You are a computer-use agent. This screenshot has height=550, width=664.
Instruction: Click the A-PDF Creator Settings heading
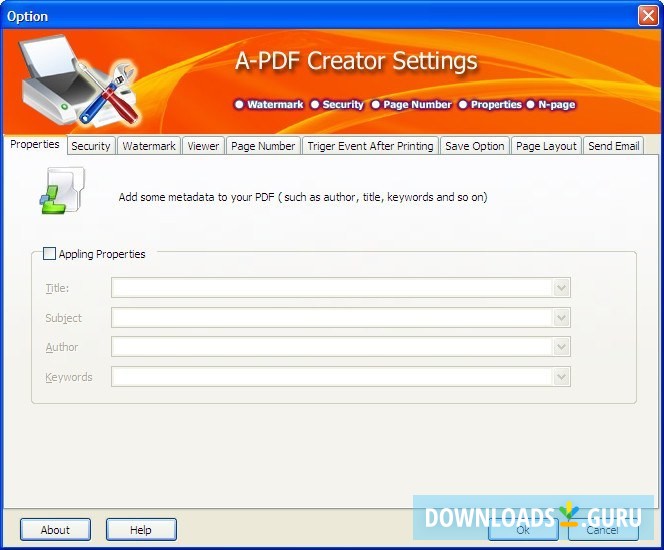pyautogui.click(x=356, y=61)
